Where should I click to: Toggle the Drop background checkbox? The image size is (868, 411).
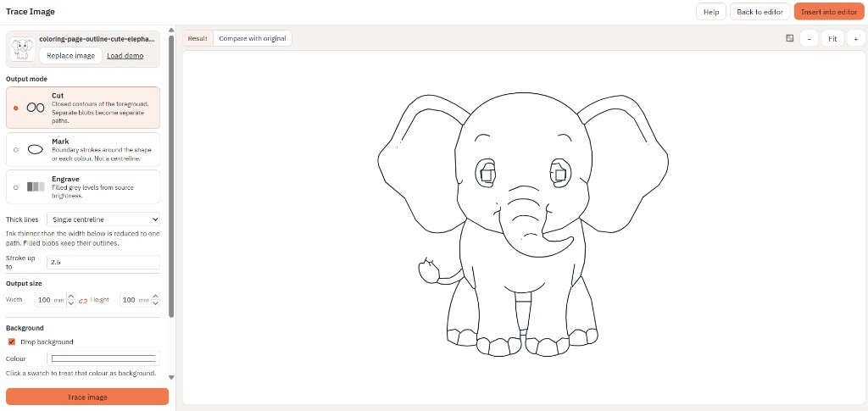[x=12, y=342]
